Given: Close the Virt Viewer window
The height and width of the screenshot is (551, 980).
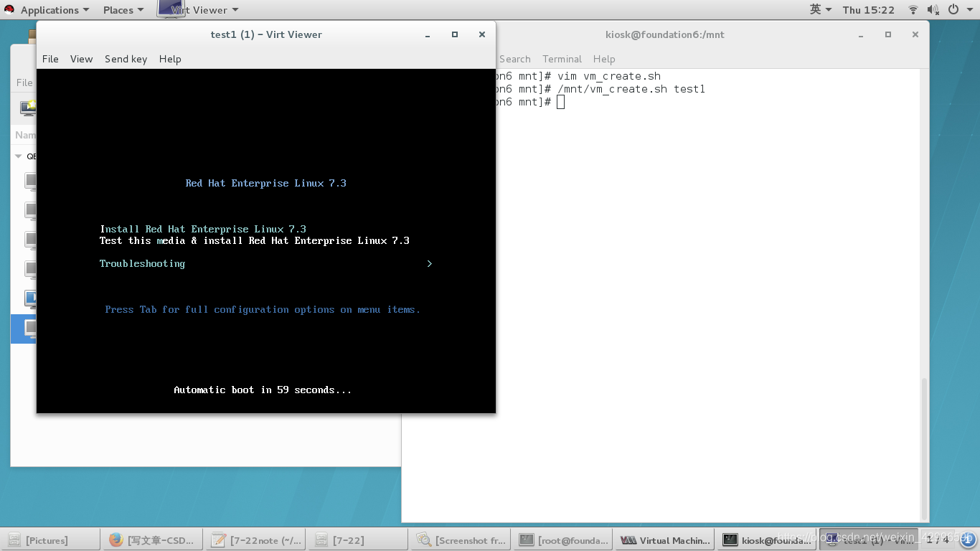Looking at the screenshot, I should (482, 34).
